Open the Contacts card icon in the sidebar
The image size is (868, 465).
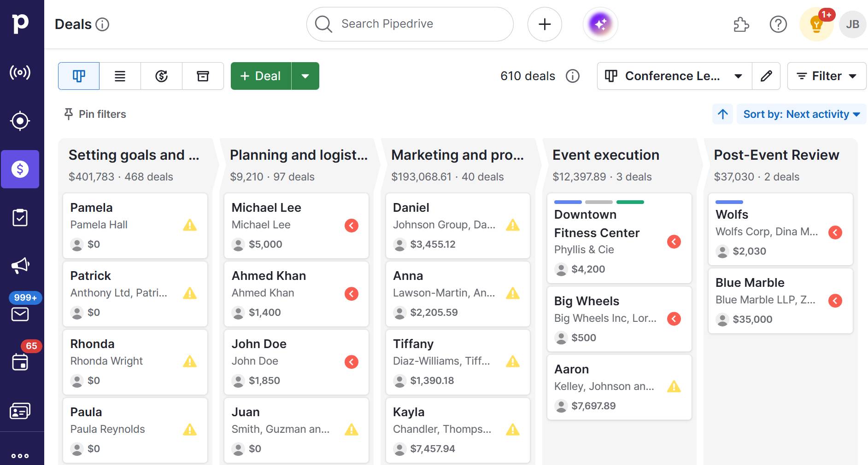(20, 411)
